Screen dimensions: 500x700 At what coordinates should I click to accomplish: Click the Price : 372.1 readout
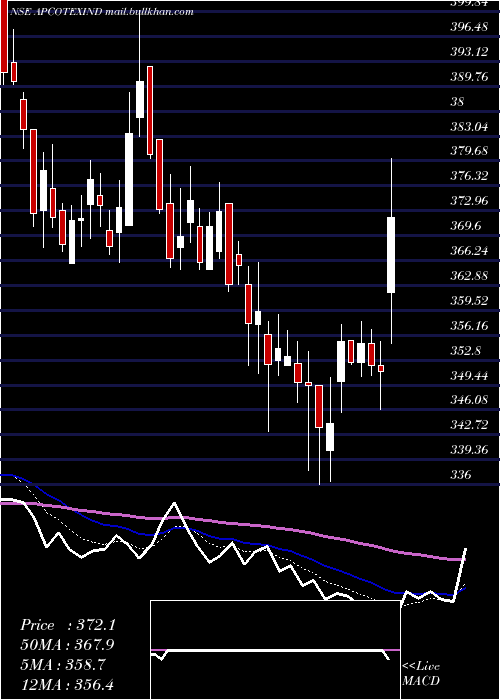[68, 625]
